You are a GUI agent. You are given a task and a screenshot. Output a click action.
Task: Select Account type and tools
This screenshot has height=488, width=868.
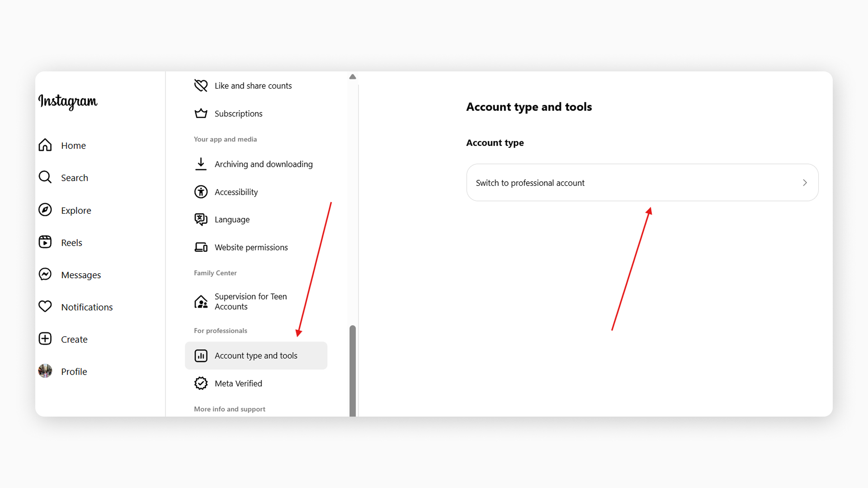[256, 356]
